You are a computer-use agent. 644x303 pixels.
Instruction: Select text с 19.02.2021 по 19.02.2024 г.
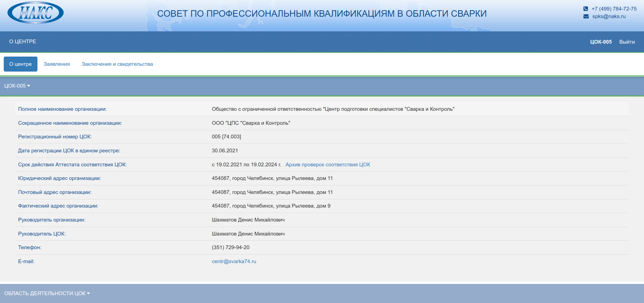point(246,165)
